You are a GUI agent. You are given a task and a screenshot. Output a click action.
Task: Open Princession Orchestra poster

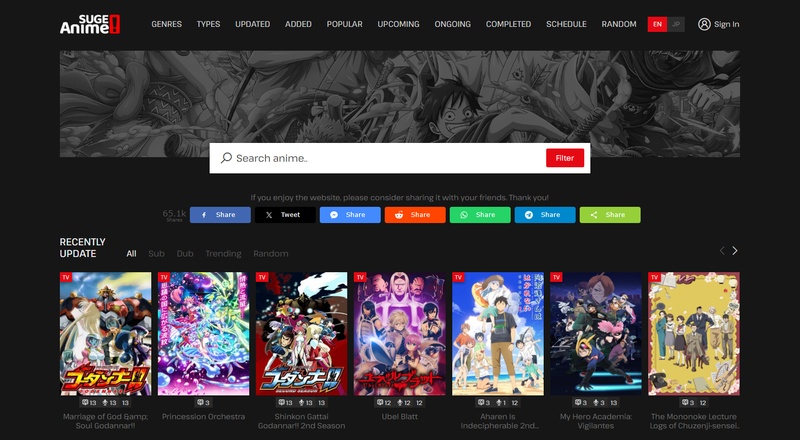click(204, 333)
